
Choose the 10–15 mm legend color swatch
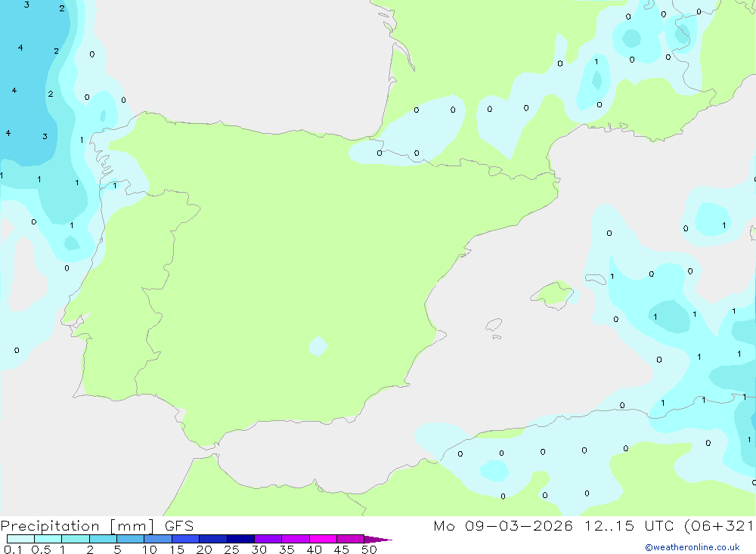click(158, 539)
